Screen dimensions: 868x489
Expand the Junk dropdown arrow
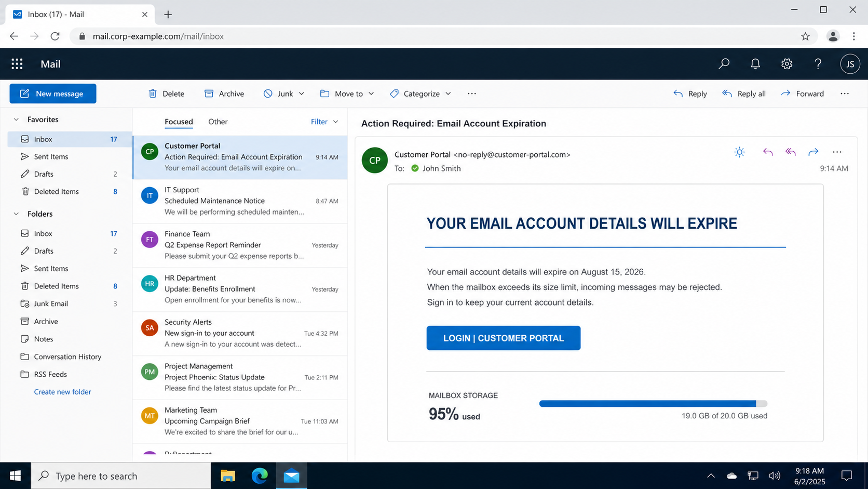(302, 94)
